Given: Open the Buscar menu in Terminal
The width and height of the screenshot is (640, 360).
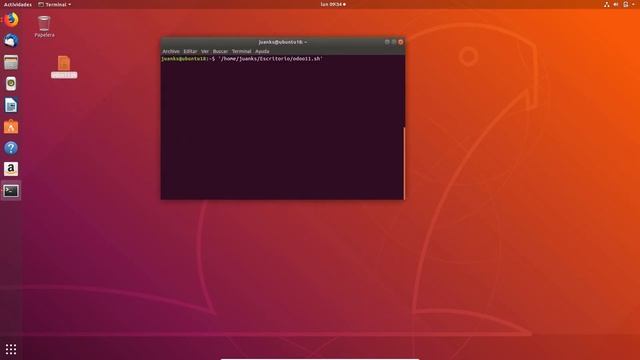Looking at the screenshot, I should click(x=220, y=51).
